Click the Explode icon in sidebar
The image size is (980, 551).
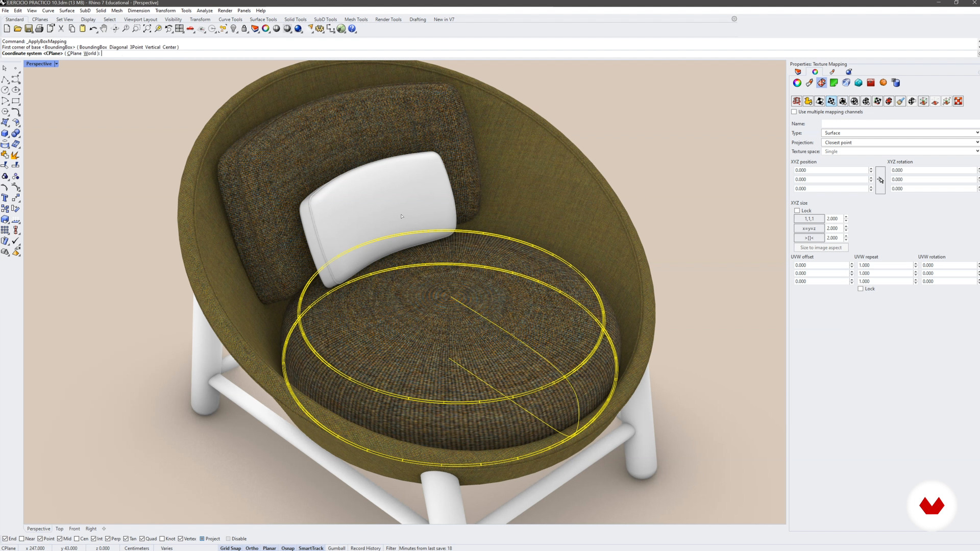(16, 155)
